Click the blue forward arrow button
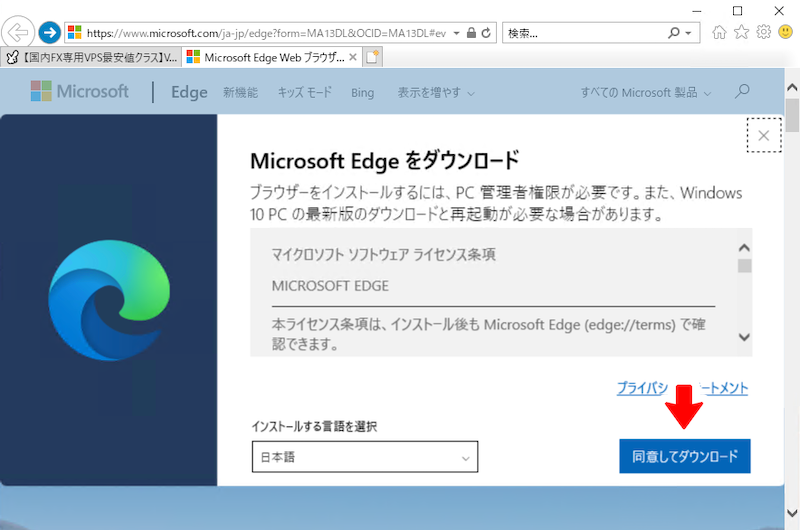The height and width of the screenshot is (530, 800). coord(49,33)
